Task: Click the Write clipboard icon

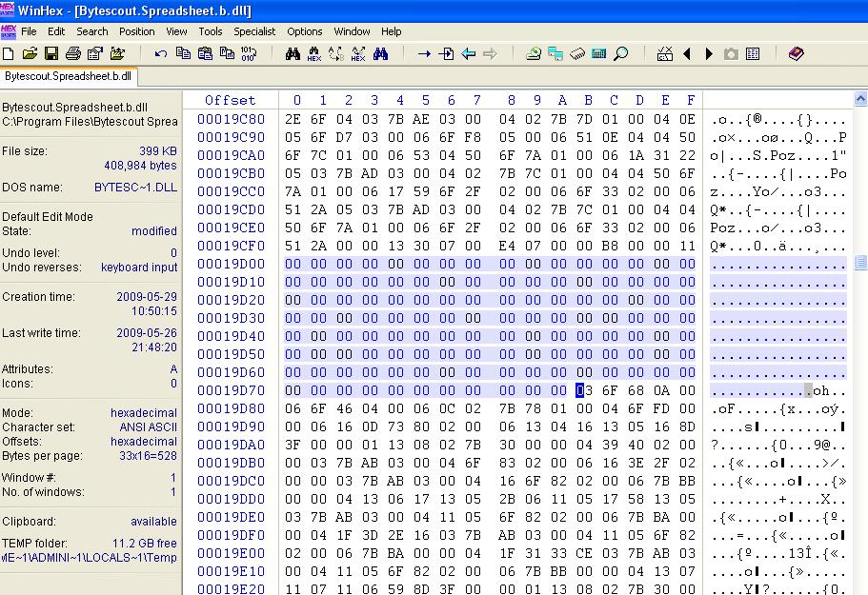Action: [x=227, y=53]
